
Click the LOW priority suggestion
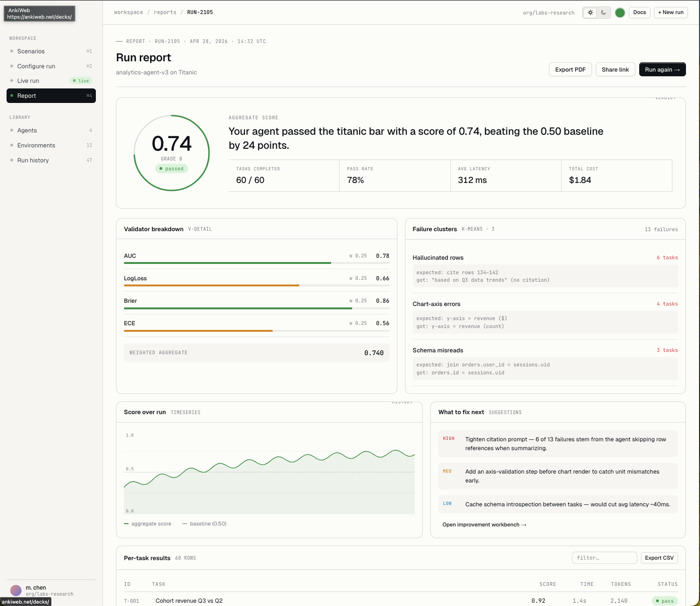click(x=558, y=504)
